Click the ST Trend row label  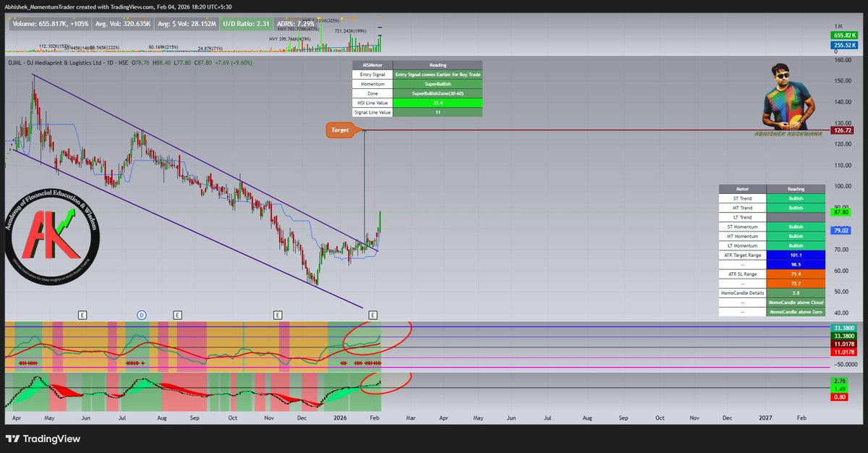point(742,198)
